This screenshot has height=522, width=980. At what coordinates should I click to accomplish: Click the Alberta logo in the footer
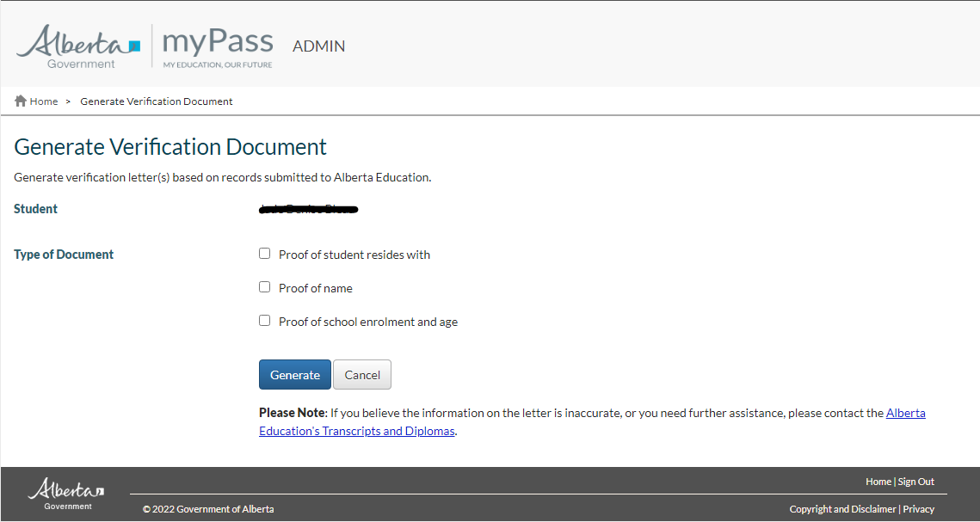coord(63,492)
